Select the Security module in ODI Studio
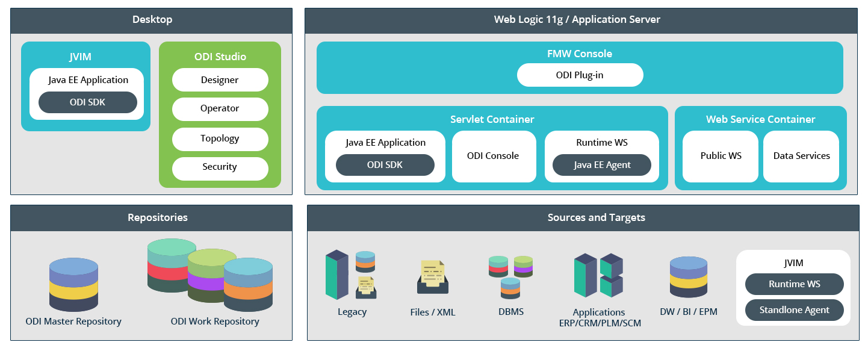Screen dimensions: 868x348 [220, 167]
